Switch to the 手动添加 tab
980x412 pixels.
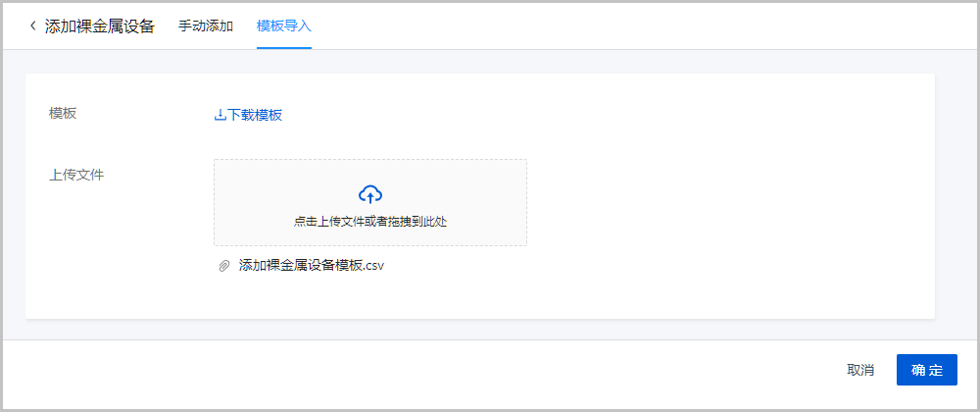coord(206,26)
